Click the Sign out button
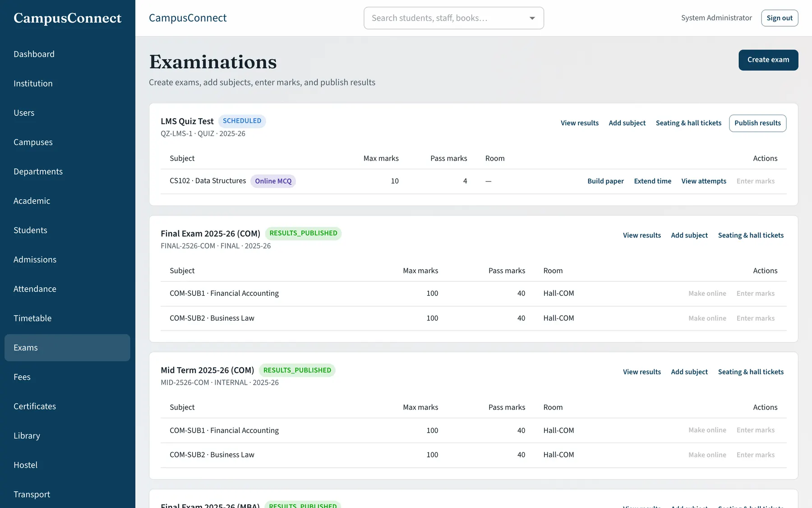This screenshot has height=508, width=812. click(780, 18)
